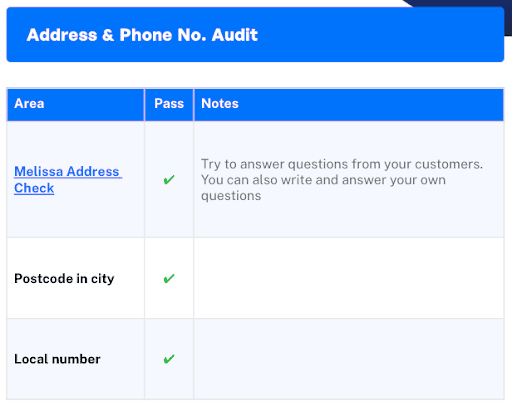This screenshot has height=406, width=512.
Task: Click the Postcode in city checkmark
Action: click(169, 278)
